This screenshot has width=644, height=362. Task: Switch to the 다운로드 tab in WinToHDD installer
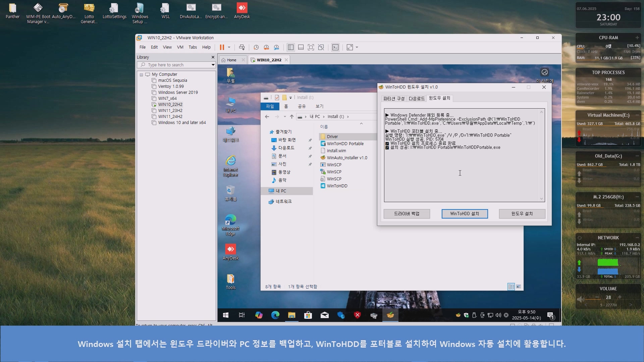tap(417, 99)
